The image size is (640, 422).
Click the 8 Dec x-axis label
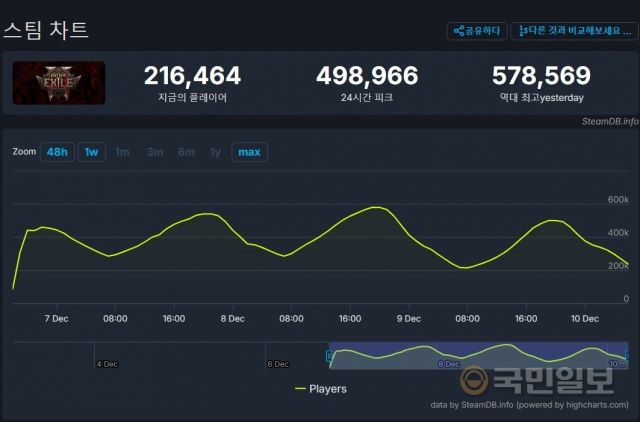coord(233,319)
